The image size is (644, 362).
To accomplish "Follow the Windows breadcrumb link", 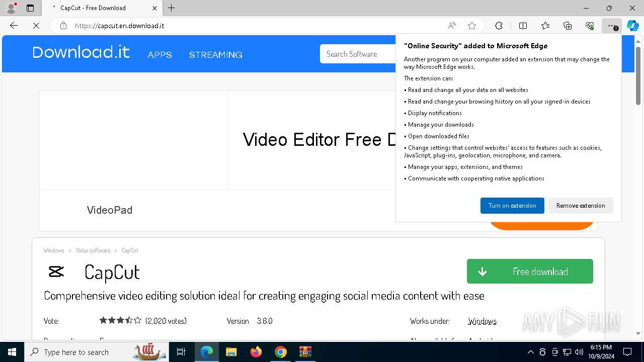I will click(54, 250).
